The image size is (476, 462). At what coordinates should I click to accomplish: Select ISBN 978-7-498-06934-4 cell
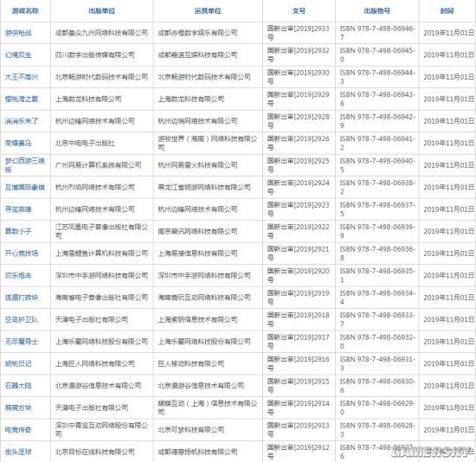tap(377, 298)
